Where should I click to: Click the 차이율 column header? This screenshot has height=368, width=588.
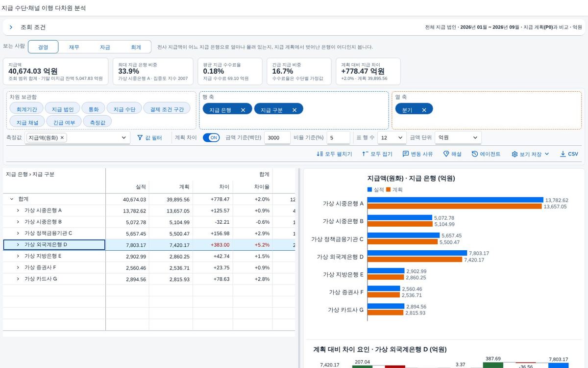(x=252, y=187)
